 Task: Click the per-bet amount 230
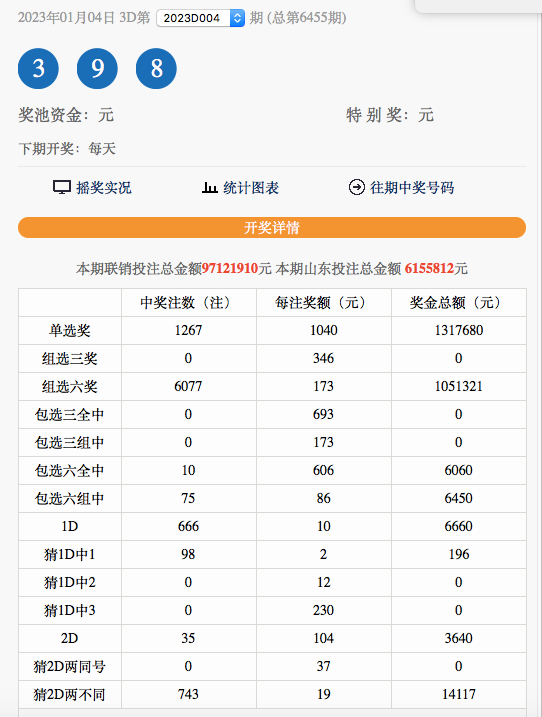323,610
